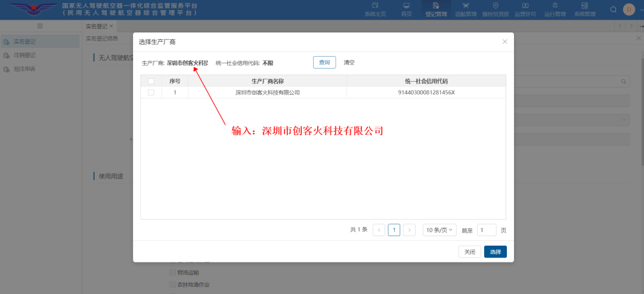Click next page arrow in pagination

tap(409, 230)
